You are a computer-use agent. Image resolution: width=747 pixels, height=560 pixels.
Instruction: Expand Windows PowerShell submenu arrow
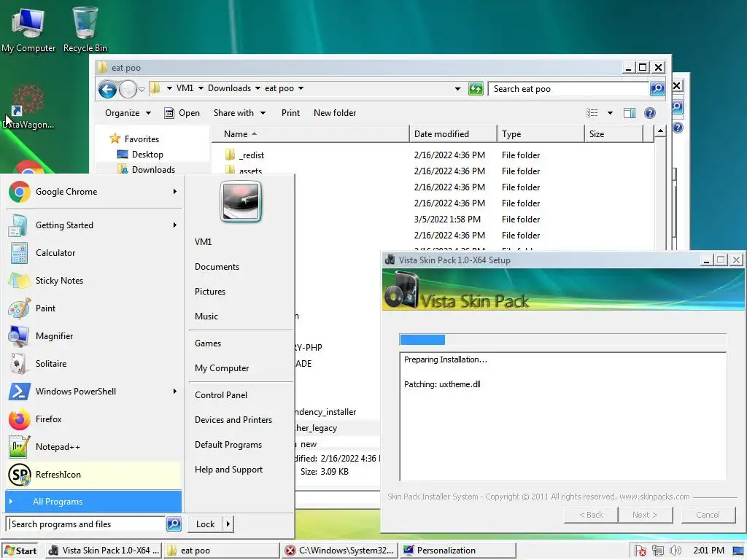pyautogui.click(x=175, y=392)
